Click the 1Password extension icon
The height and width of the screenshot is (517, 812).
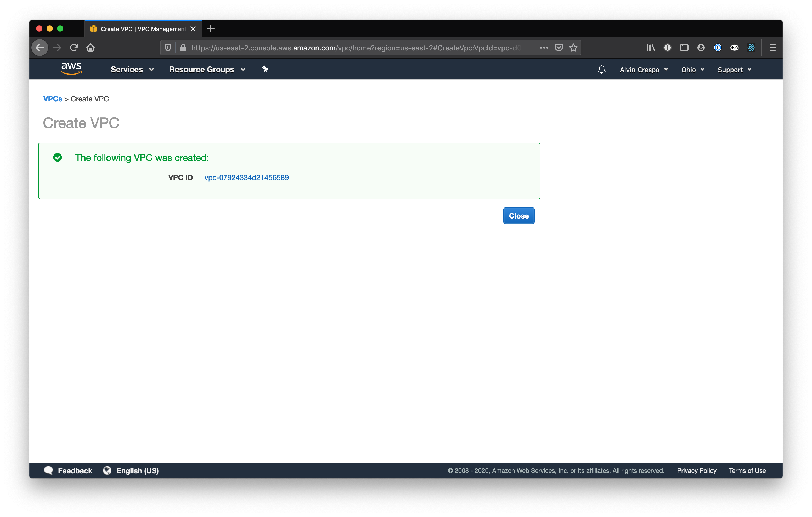717,48
